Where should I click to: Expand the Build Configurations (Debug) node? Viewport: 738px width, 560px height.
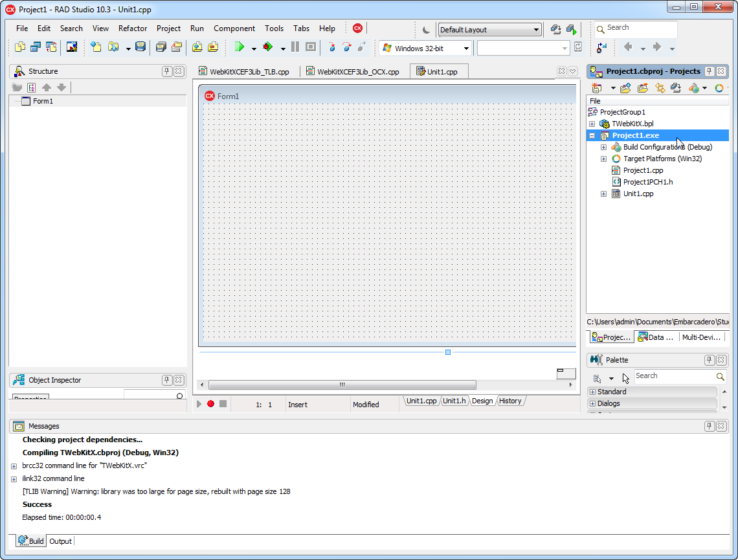pos(603,148)
